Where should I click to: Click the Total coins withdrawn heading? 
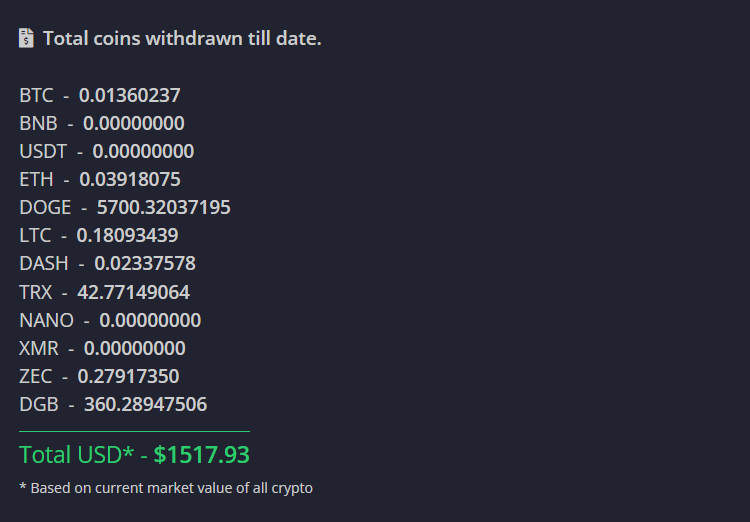click(x=181, y=39)
